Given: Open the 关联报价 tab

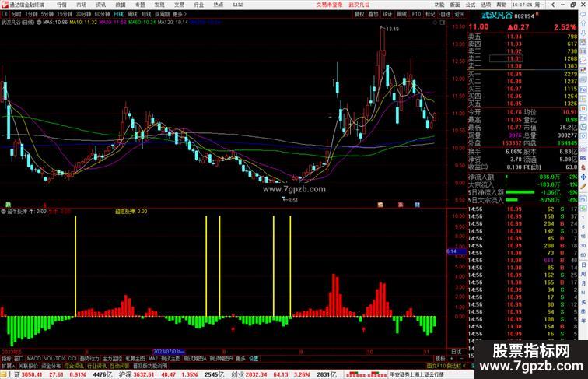Looking at the screenshot, I should (x=28, y=366).
